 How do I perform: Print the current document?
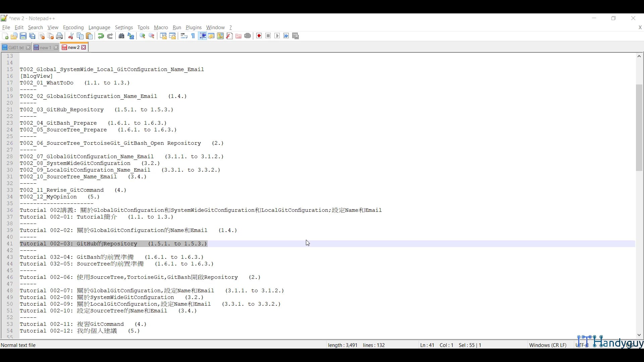pos(59,36)
